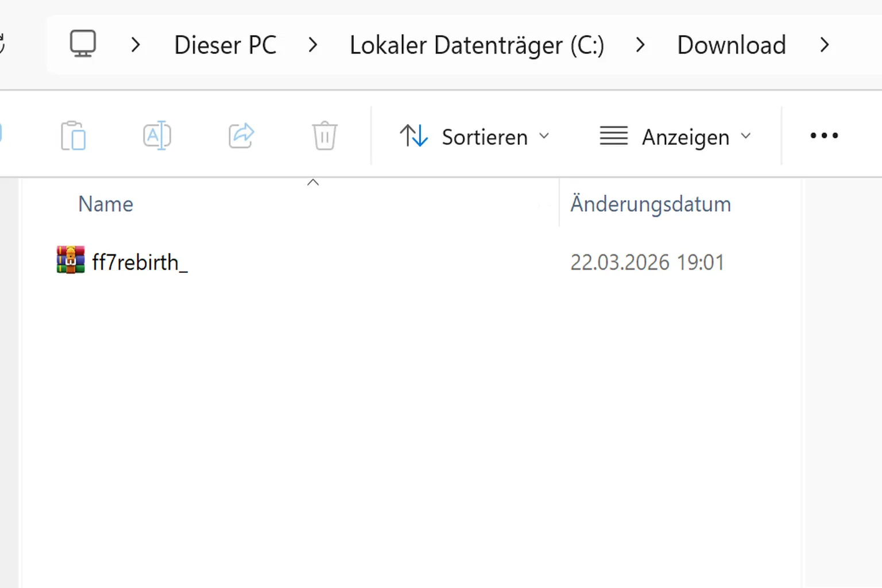Open the Anzeigen view dropdown
Image resolution: width=882 pixels, height=588 pixels.
pos(675,137)
